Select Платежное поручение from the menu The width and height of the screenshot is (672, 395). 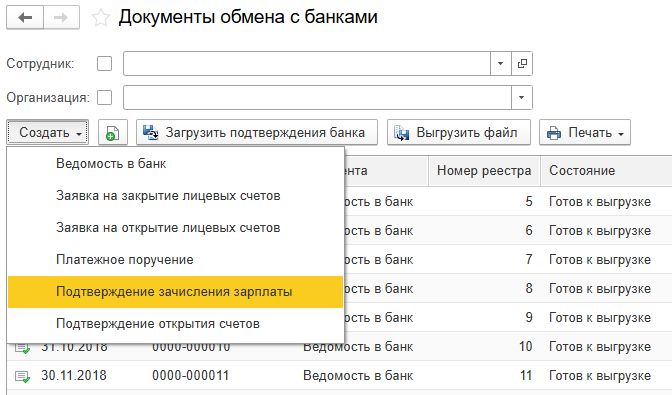[x=175, y=260]
